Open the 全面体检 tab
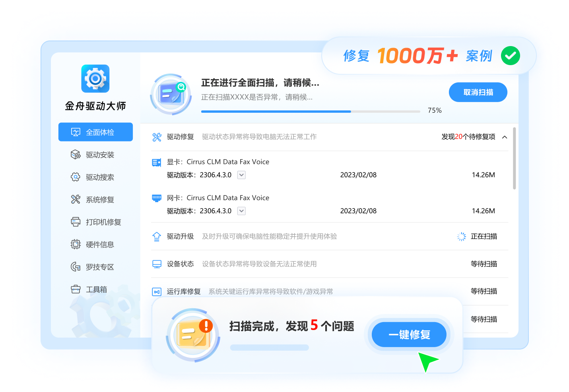Viewport: 569px width, 392px height. point(95,132)
